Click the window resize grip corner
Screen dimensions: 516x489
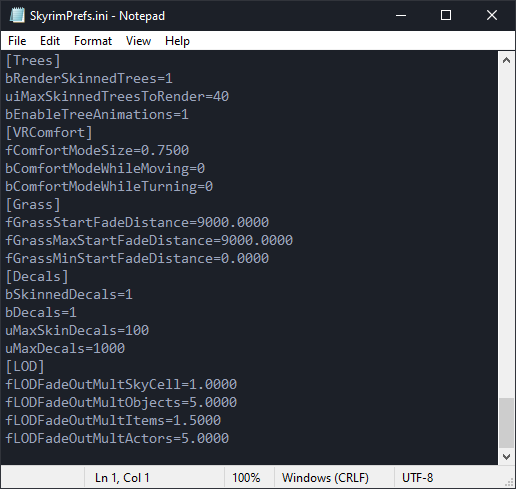pyautogui.click(x=509, y=482)
